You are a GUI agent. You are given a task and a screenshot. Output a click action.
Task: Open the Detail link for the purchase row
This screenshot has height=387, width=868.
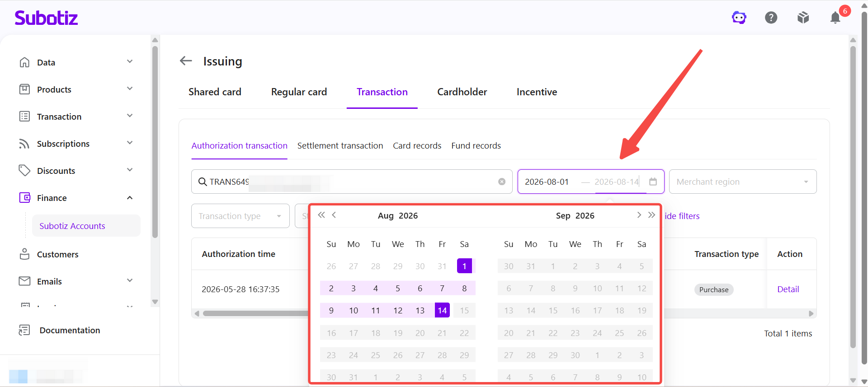[788, 289]
